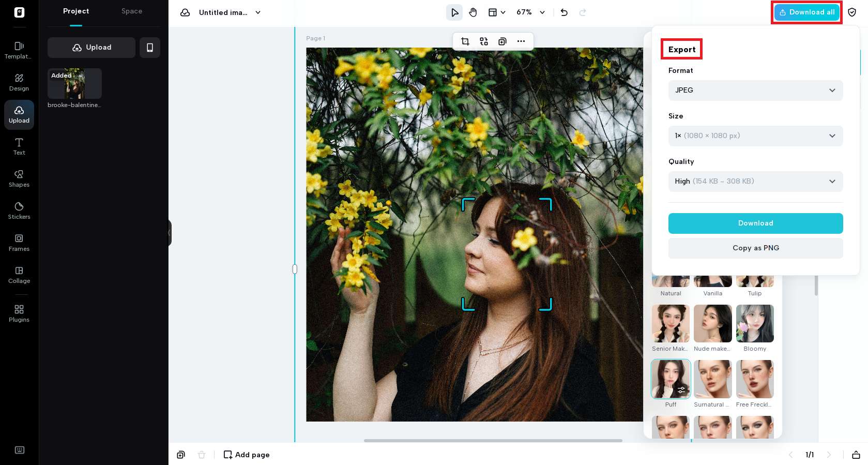868x465 pixels.
Task: Click the replace image icon above canvas
Action: (484, 41)
